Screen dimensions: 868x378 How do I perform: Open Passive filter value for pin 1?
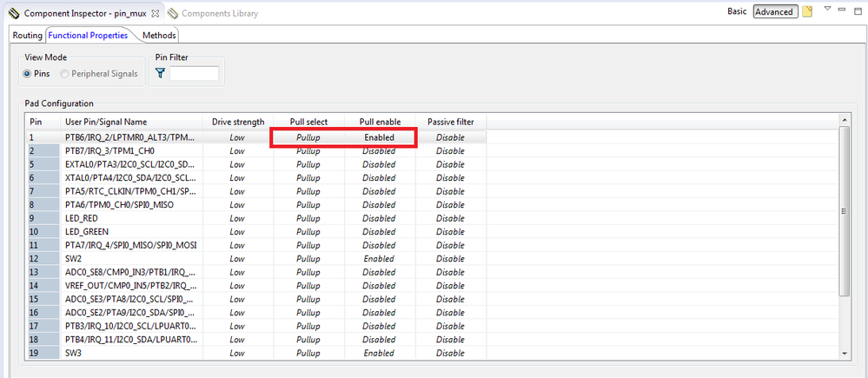(450, 137)
